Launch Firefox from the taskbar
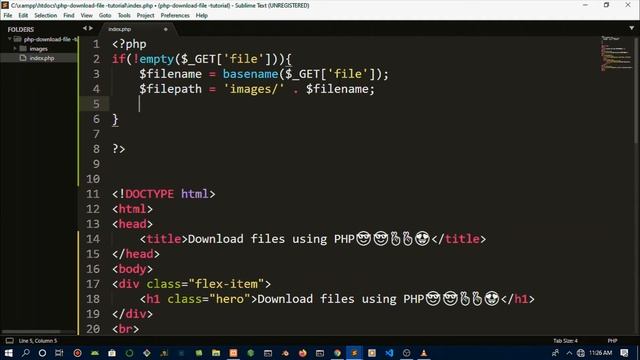Screen dimensions: 640x360 (302, 353)
